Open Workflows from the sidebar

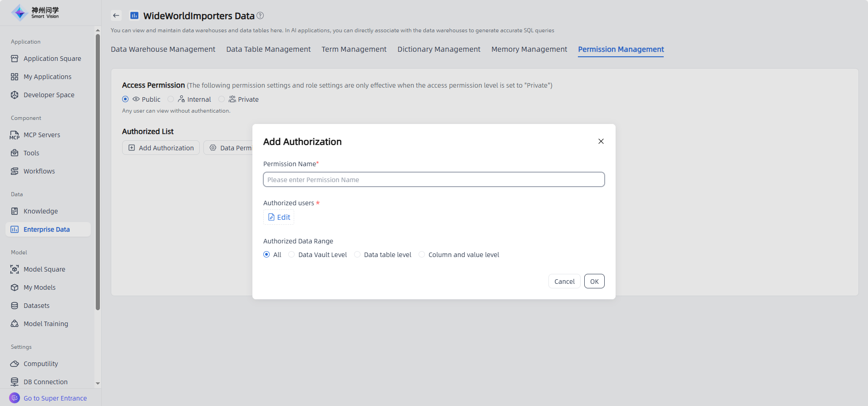tap(39, 171)
